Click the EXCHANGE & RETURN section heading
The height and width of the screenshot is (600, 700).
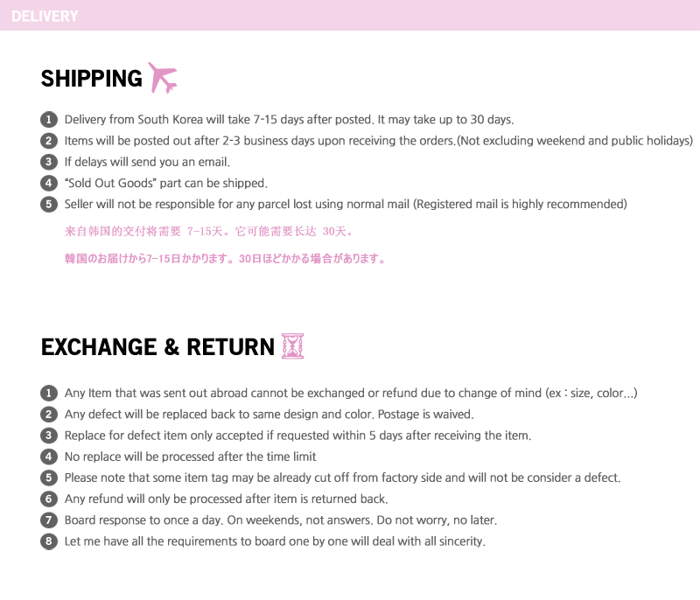coord(157,347)
